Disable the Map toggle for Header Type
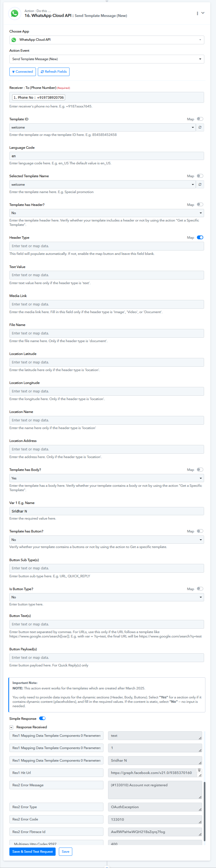This screenshot has width=216, height=868. pos(200,238)
